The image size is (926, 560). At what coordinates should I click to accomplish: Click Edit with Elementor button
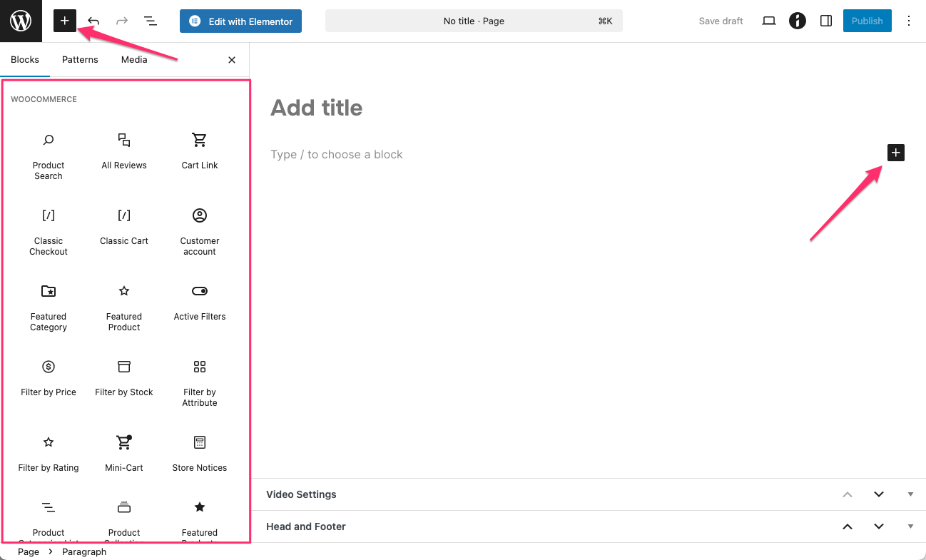(240, 21)
